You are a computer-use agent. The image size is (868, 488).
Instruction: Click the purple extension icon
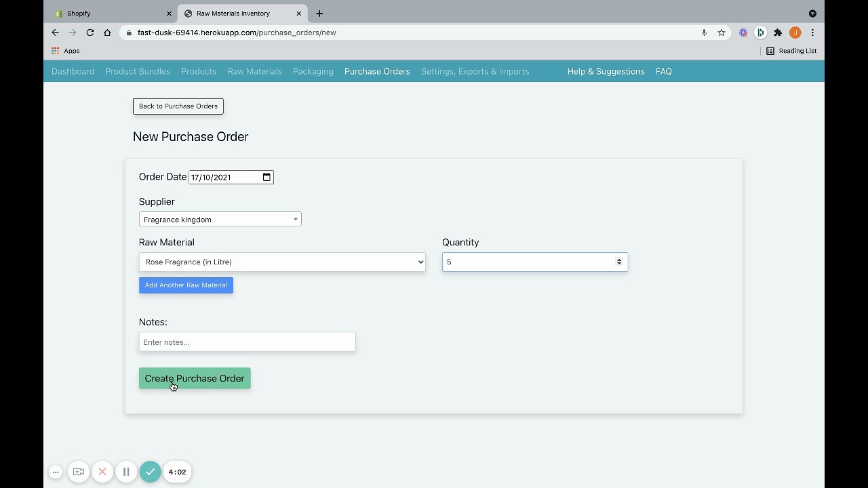coord(743,33)
